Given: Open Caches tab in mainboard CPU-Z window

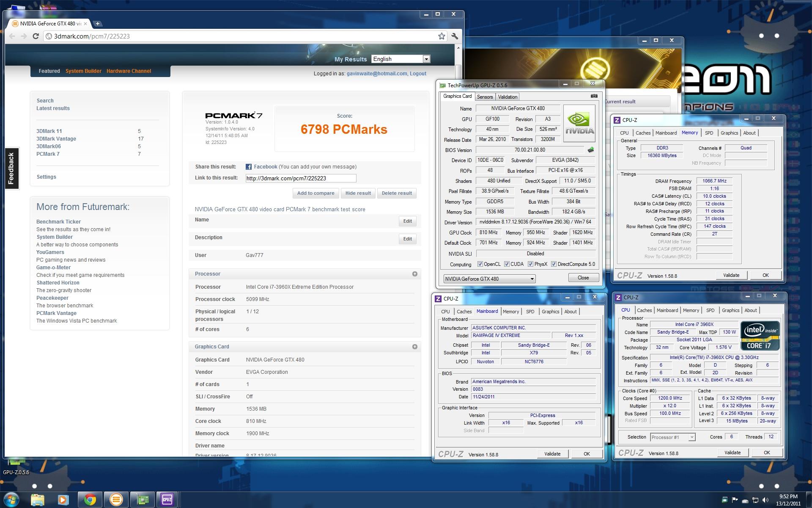Looking at the screenshot, I should coord(464,312).
